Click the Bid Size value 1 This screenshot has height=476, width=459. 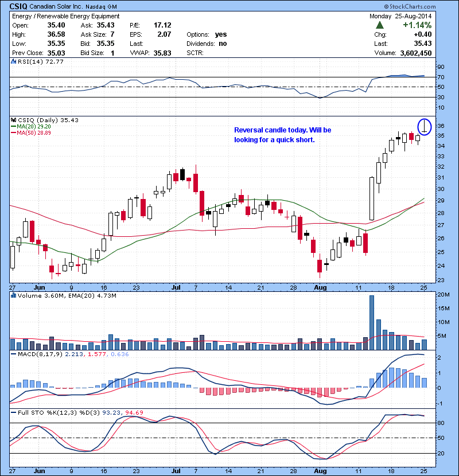[x=112, y=53]
